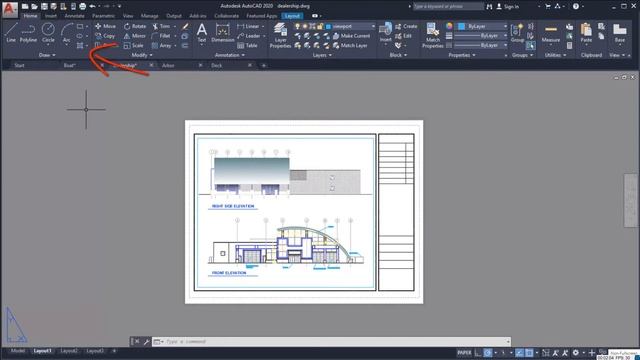The image size is (640, 360).
Task: Open Layer Properties manager
Action: (x=280, y=35)
